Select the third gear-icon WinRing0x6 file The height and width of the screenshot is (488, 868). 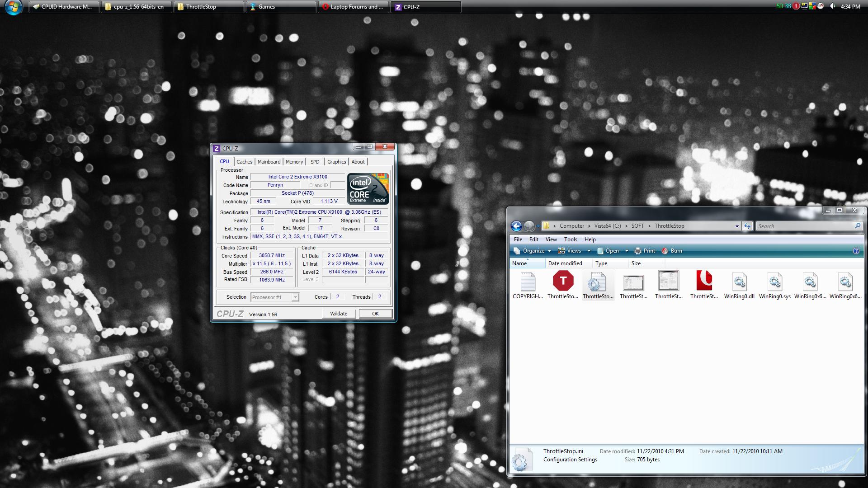[810, 286]
